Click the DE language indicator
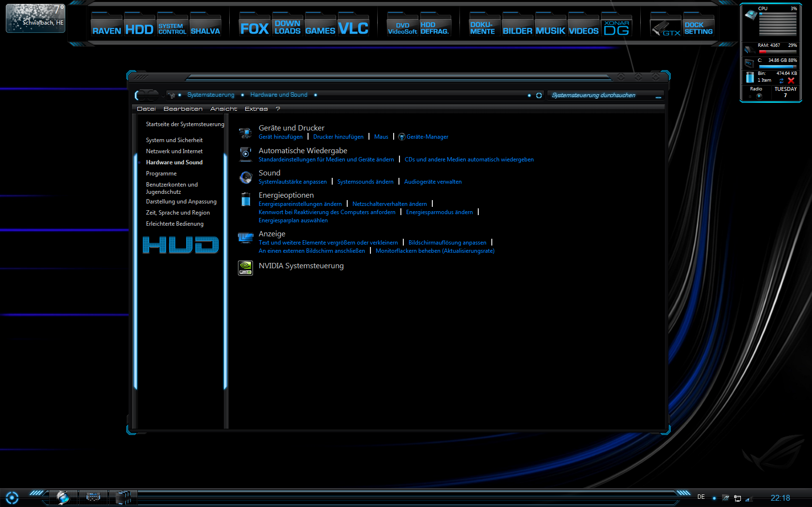 [x=701, y=497]
